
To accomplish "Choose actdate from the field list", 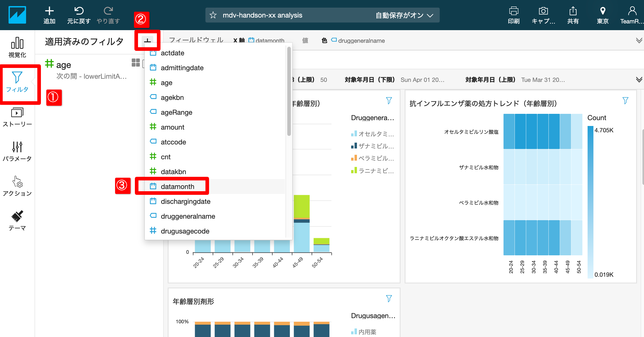I will [215, 53].
